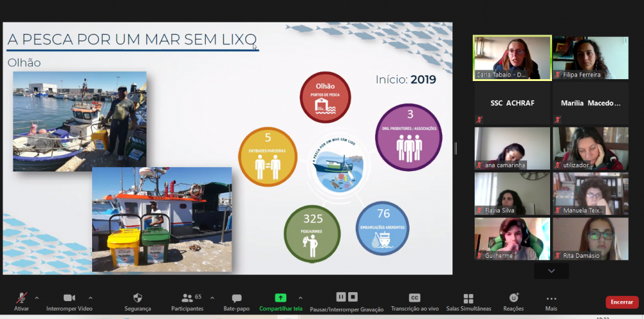Open the Participantes panel

[187, 302]
